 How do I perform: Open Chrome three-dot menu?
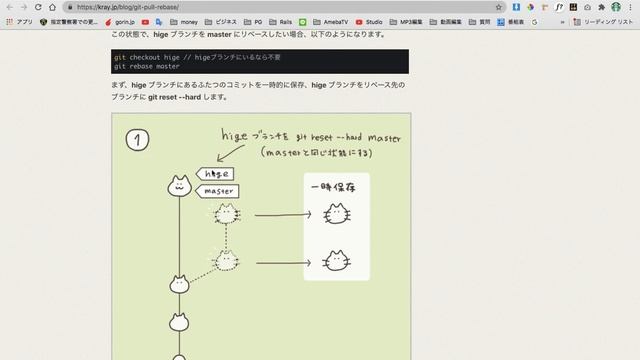click(x=630, y=7)
